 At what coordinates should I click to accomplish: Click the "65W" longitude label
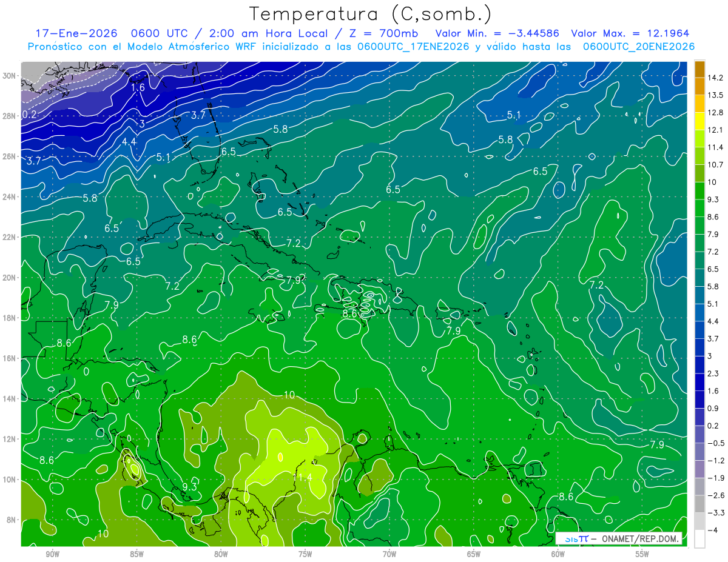pos(473,555)
